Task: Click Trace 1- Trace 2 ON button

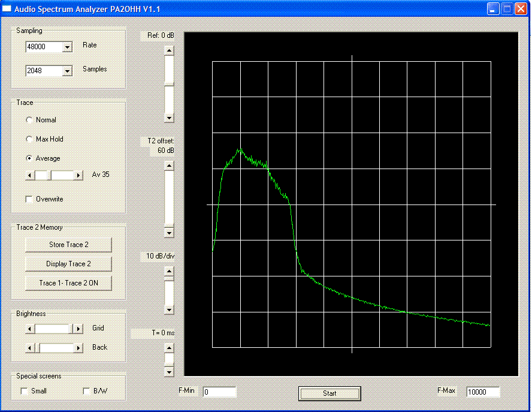Action: click(x=68, y=283)
